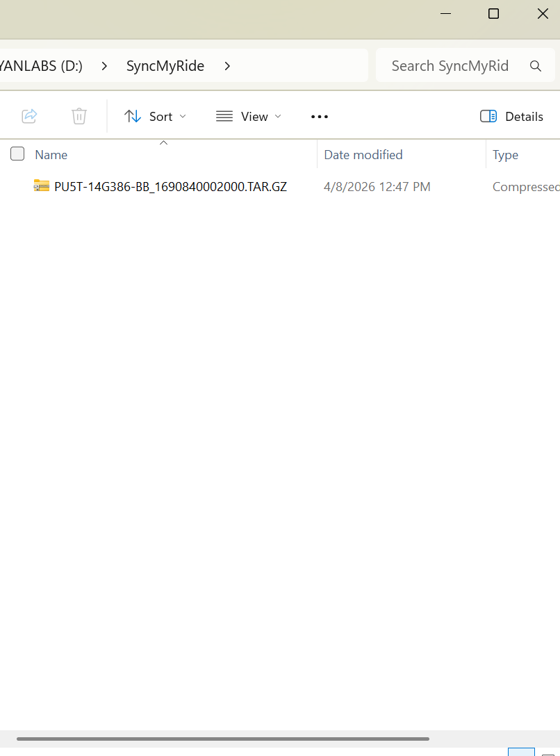Screen dimensions: 560x756
Task: Select the PU5T-14G386-BB_1690840002000.TAR.GZ file
Action: pos(170,187)
